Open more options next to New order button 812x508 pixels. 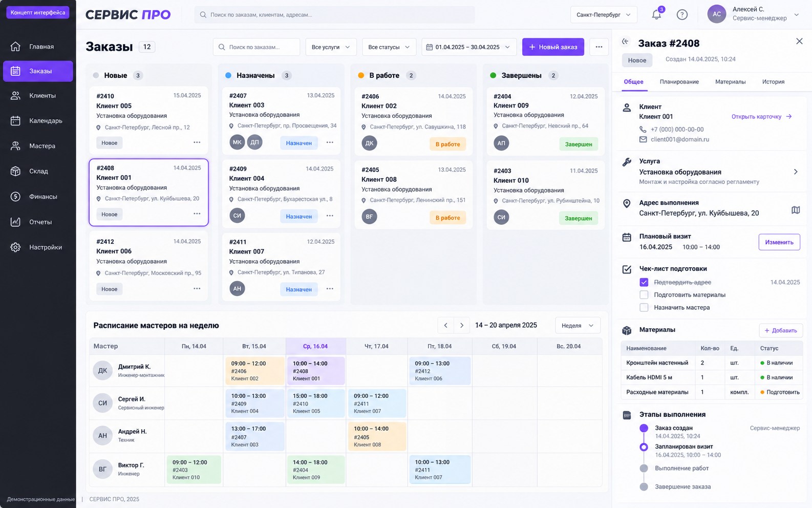click(599, 47)
